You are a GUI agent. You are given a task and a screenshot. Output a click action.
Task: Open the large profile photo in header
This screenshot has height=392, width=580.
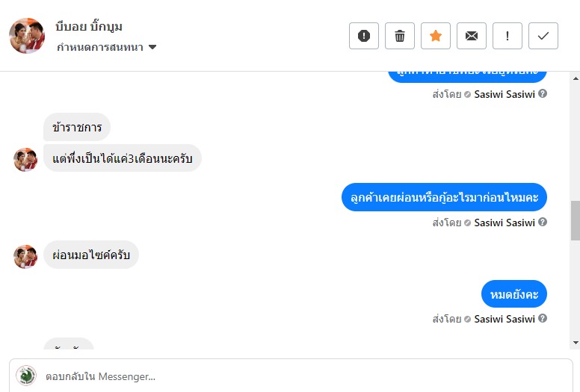[x=27, y=36]
